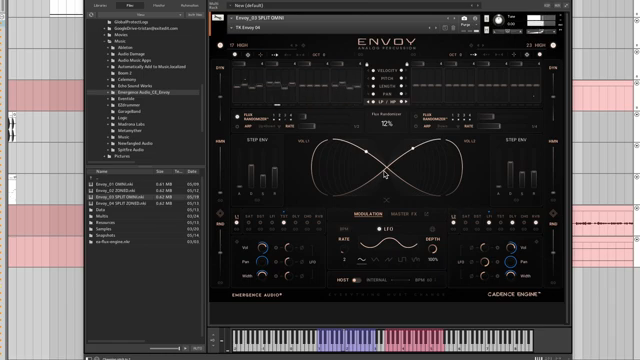The height and width of the screenshot is (360, 640).
Task: Toggle the left SAT effect for layer 1
Action: click(249, 222)
